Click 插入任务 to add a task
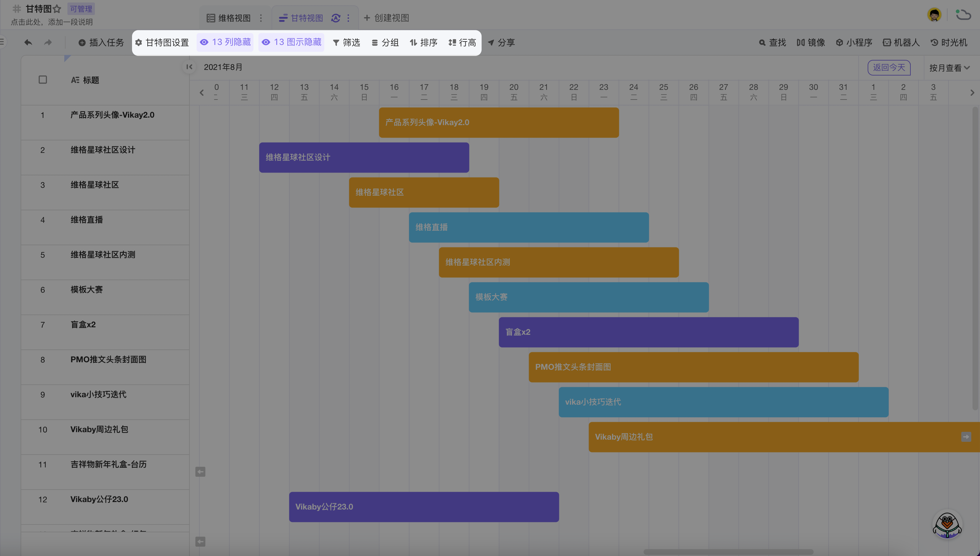The image size is (980, 556). [x=101, y=42]
